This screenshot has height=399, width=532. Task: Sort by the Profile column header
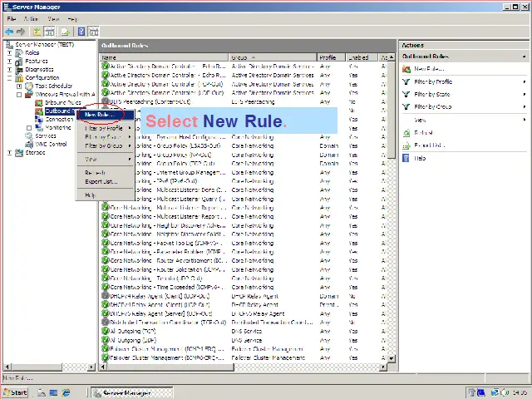point(331,57)
